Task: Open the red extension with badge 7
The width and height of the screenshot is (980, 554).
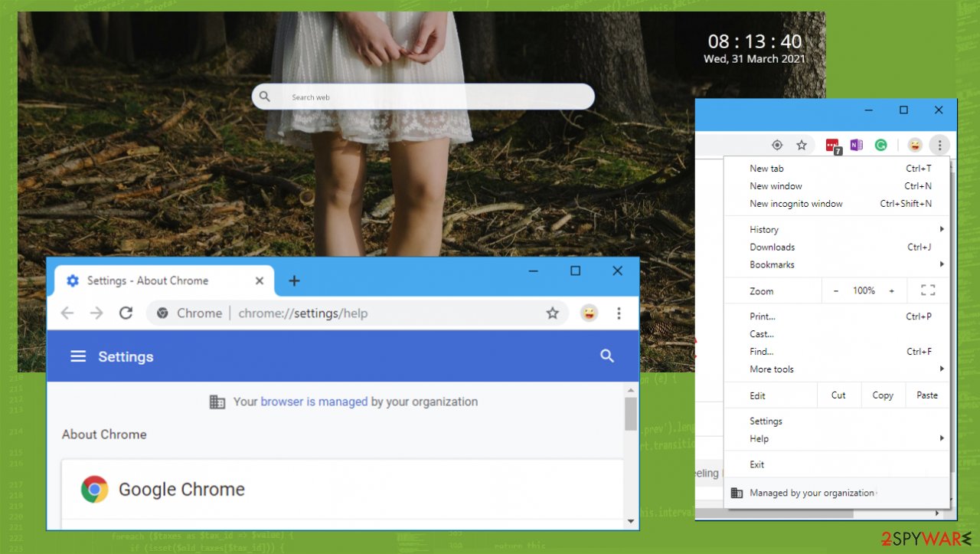Action: point(833,146)
